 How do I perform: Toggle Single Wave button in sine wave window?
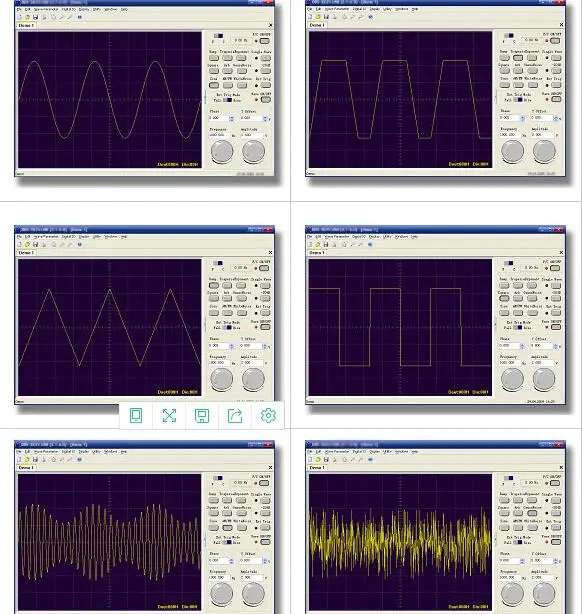coord(266,58)
